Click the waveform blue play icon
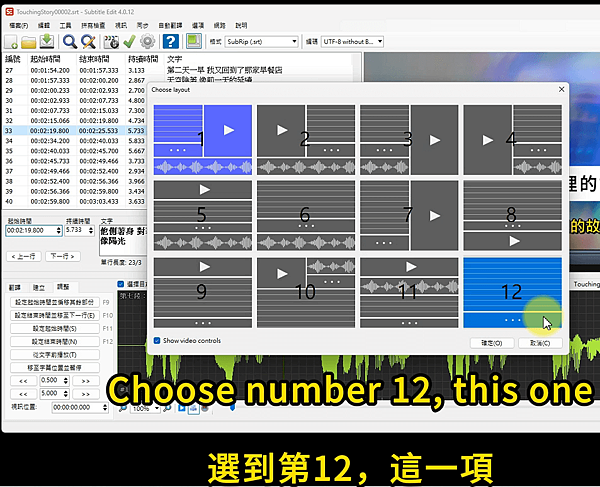600x487 pixels. (182, 408)
